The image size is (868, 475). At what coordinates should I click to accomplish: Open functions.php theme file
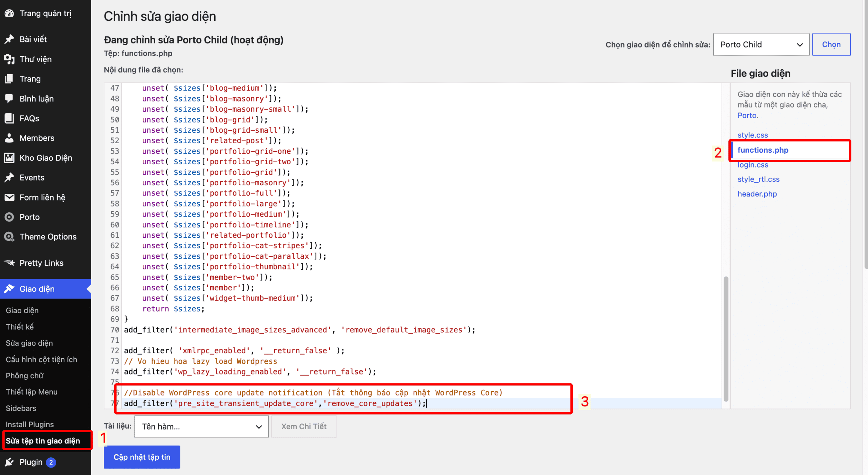coord(763,150)
